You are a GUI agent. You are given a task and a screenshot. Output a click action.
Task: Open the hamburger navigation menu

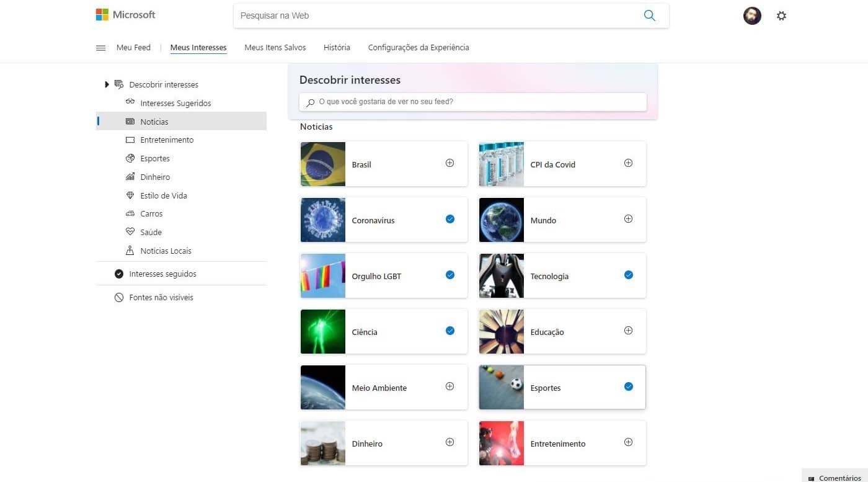tap(100, 47)
